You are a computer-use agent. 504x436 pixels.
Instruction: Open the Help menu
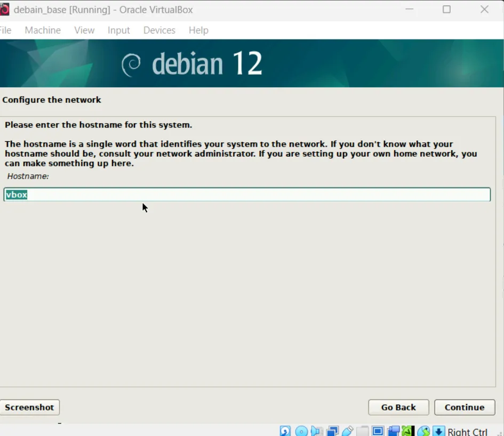coord(198,30)
